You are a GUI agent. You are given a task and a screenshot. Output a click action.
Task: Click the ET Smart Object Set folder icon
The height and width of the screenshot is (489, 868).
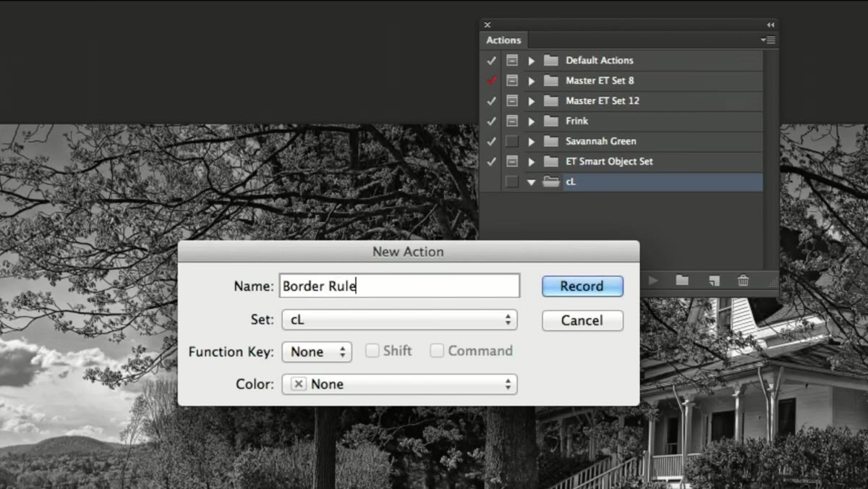click(x=551, y=161)
